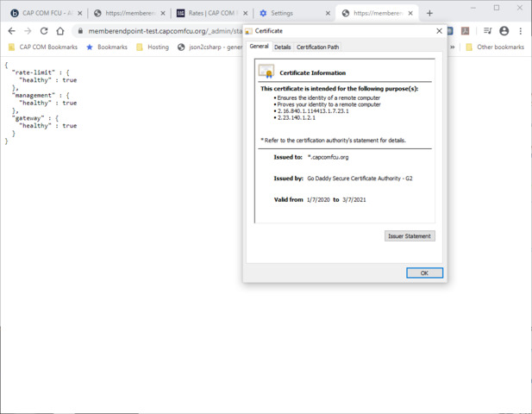The height and width of the screenshot is (414, 532).
Task: Close the active memberendpoint tab
Action: click(410, 13)
